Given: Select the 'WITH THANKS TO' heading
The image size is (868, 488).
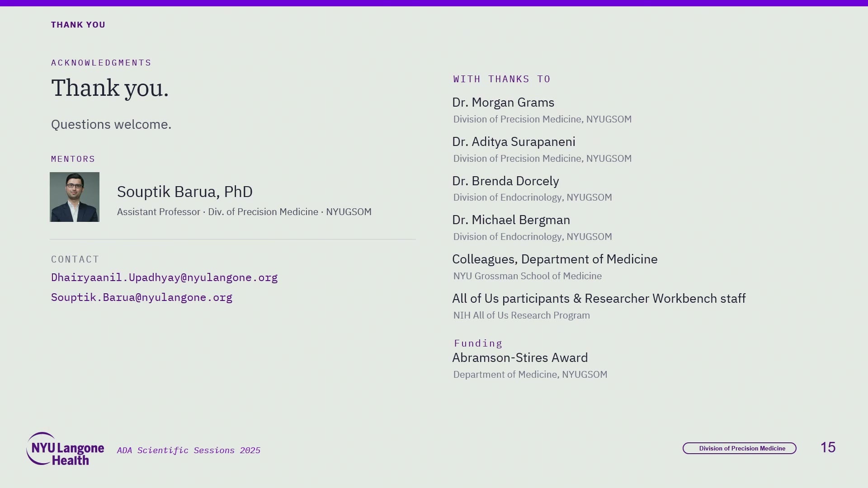Looking at the screenshot, I should pos(502,79).
